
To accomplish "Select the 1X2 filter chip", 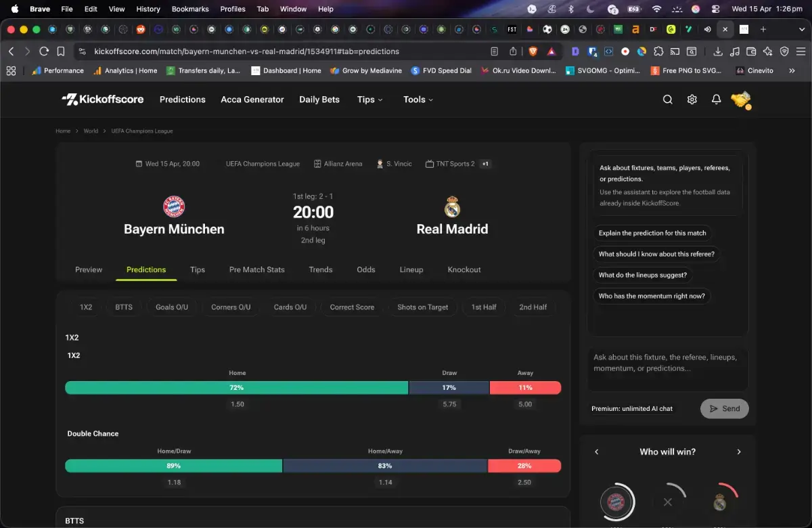I will click(x=86, y=307).
